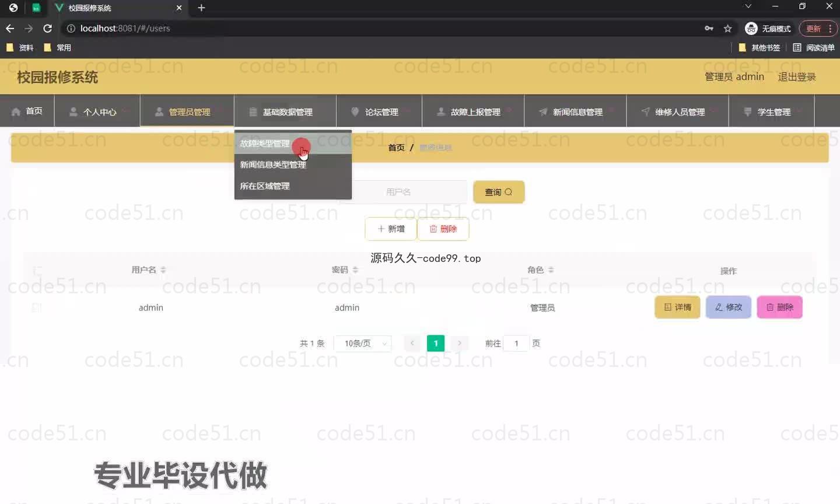Click the next page arrow
Image resolution: width=840 pixels, height=504 pixels.
click(460, 344)
